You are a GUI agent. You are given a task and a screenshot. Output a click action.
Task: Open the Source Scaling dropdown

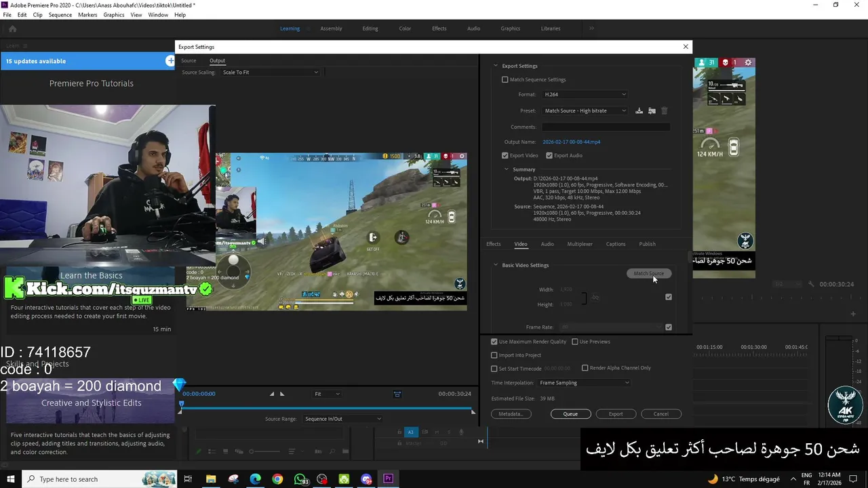(270, 72)
